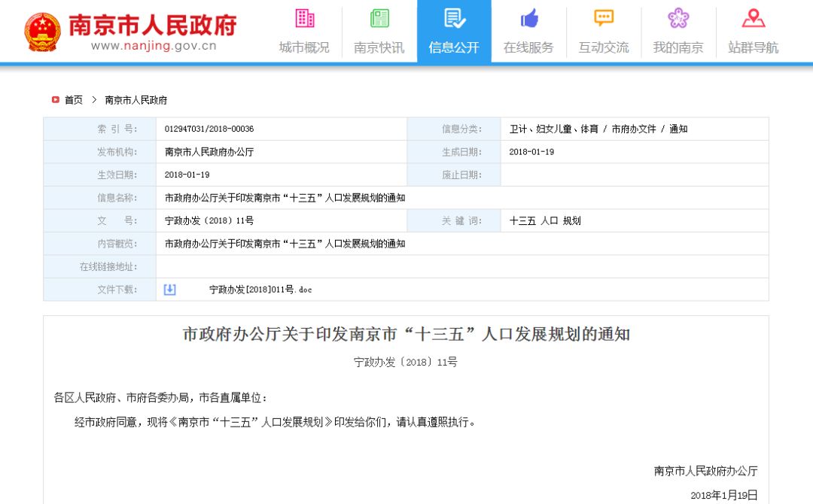Open the 城市概况 building icon
This screenshot has height=504, width=813.
304,18
